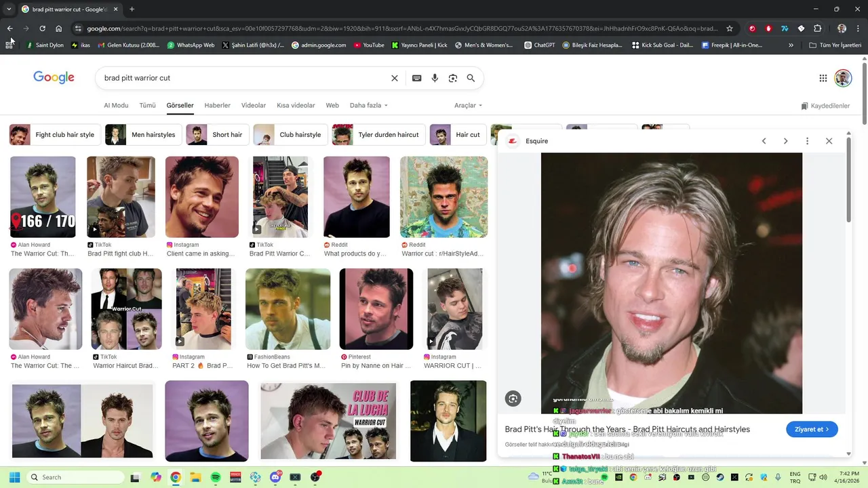Open the Google account profile picture
868x488 pixels.
pyautogui.click(x=843, y=78)
